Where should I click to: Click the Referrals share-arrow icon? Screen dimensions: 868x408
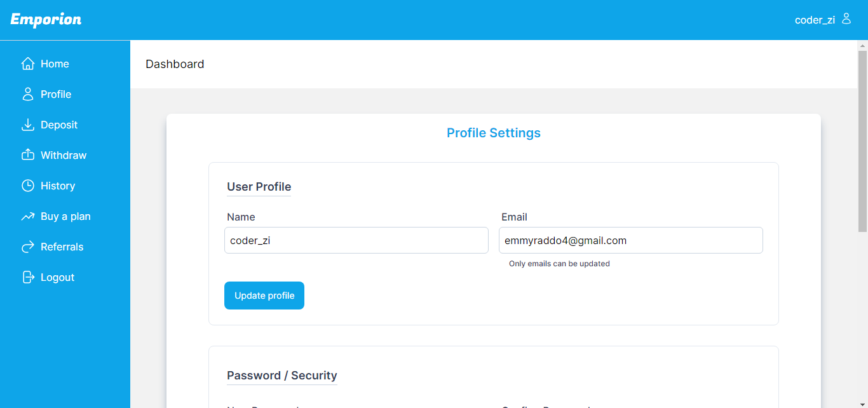[27, 247]
